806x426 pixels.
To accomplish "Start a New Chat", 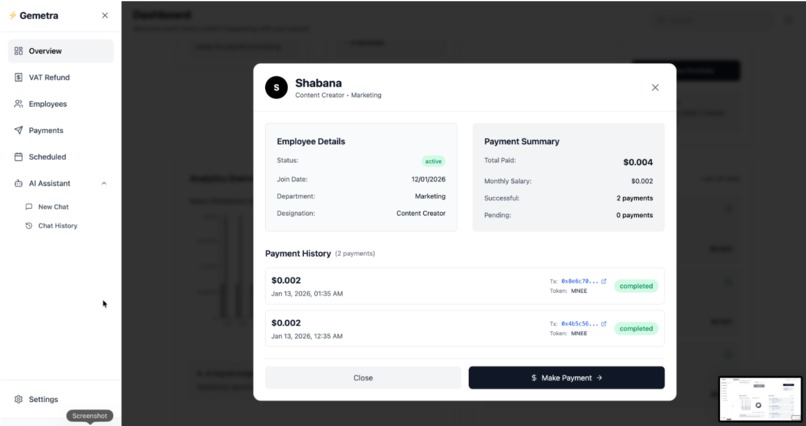I will click(x=53, y=207).
